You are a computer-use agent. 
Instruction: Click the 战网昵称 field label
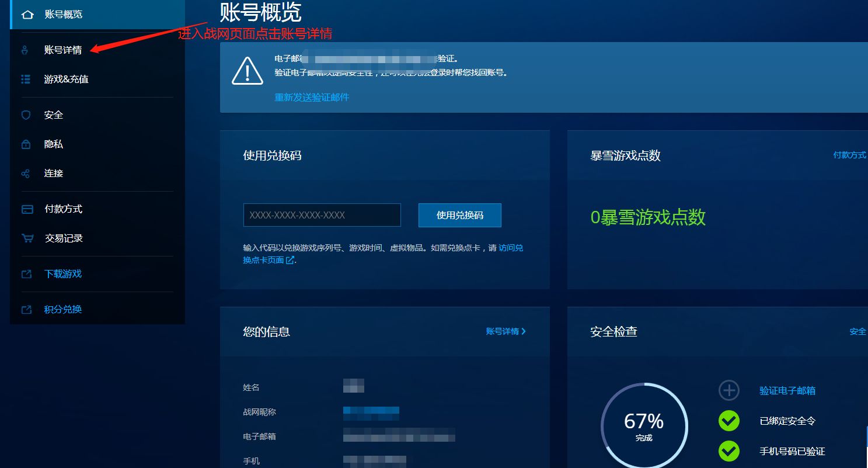tap(259, 412)
